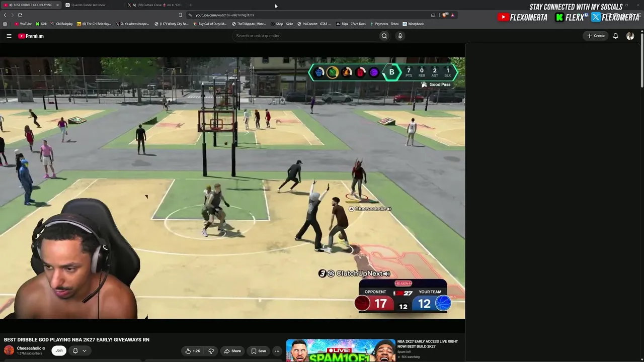Open the Shop - Sickö bookmark
Screen dimensions: 644x362
click(282, 24)
